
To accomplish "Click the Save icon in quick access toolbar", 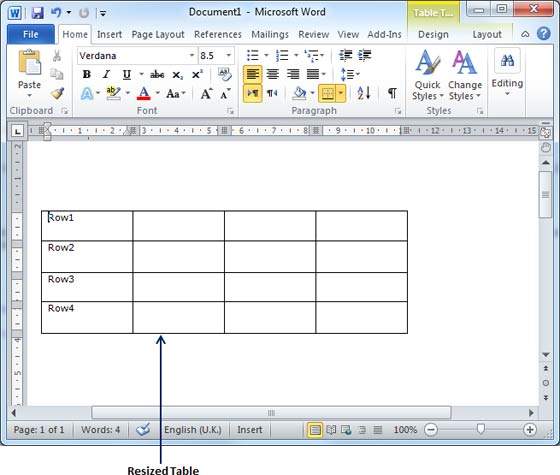I will [x=37, y=13].
